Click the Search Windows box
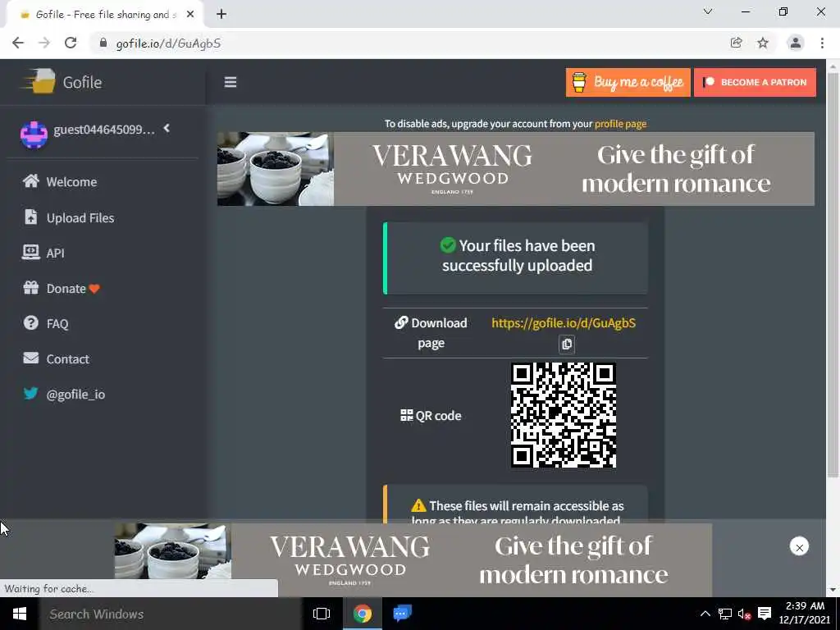Screen dimensions: 840x630 click(x=171, y=614)
